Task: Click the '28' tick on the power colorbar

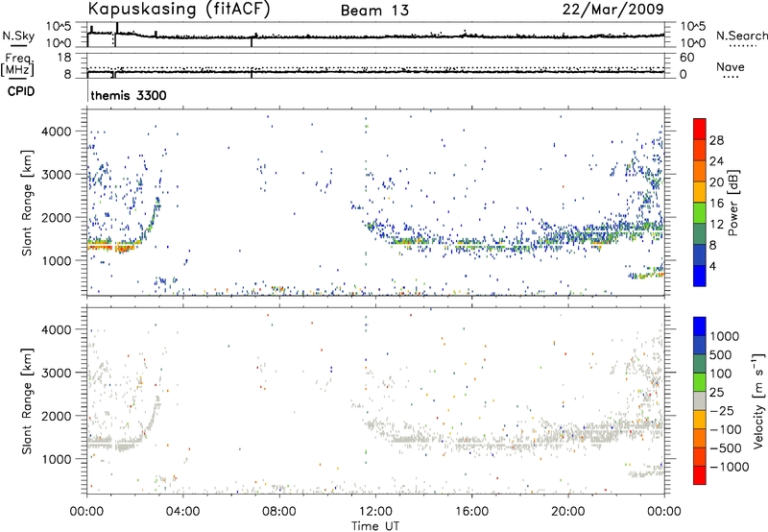Action: tap(716, 140)
